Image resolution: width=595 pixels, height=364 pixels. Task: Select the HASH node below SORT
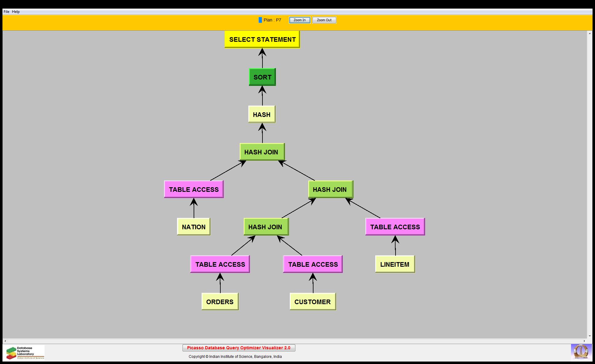pyautogui.click(x=262, y=114)
